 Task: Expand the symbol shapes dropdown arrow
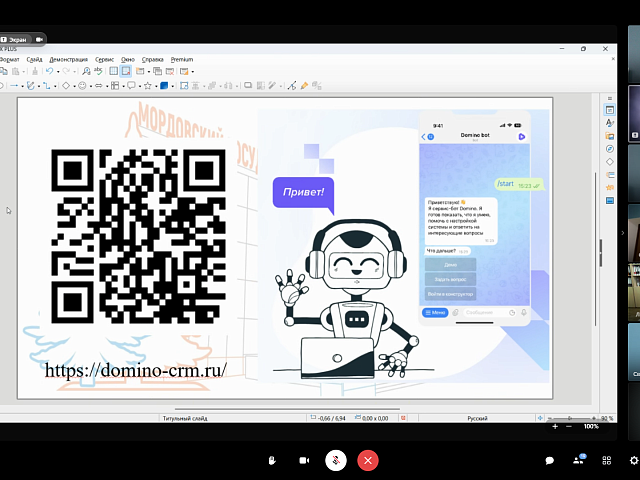point(90,86)
